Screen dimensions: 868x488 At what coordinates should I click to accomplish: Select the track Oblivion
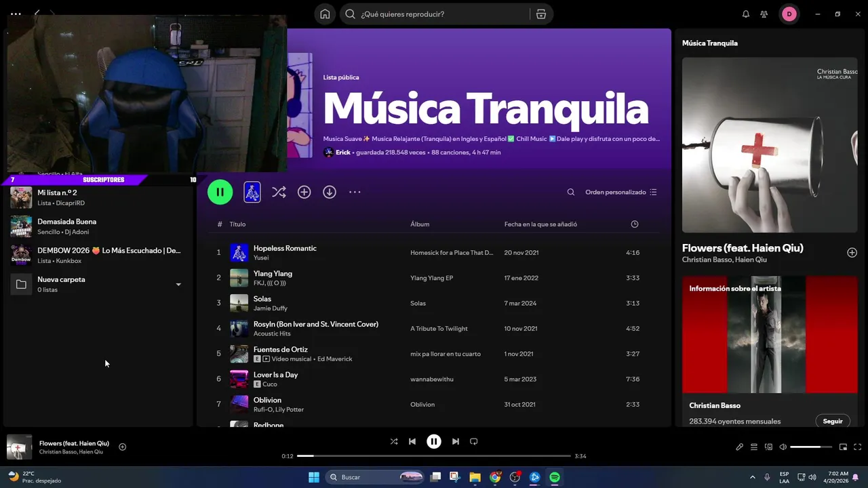point(267,400)
